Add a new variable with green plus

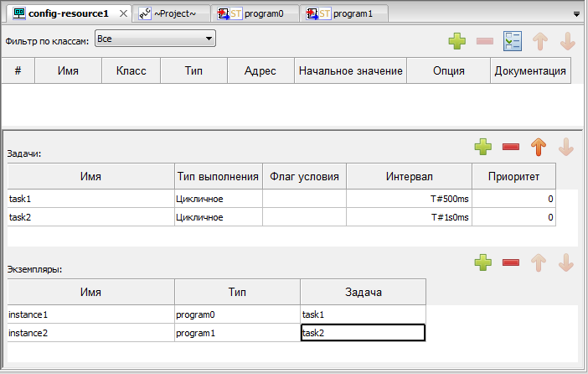click(x=456, y=41)
